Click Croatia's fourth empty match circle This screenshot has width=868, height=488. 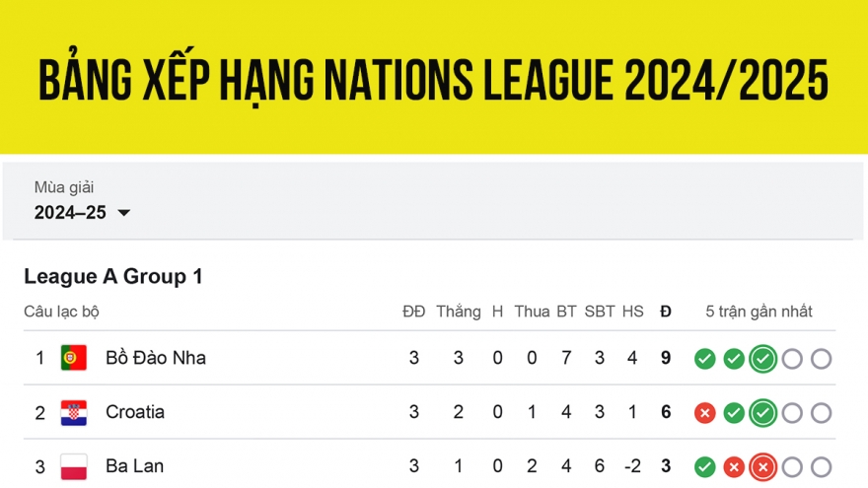coord(792,413)
